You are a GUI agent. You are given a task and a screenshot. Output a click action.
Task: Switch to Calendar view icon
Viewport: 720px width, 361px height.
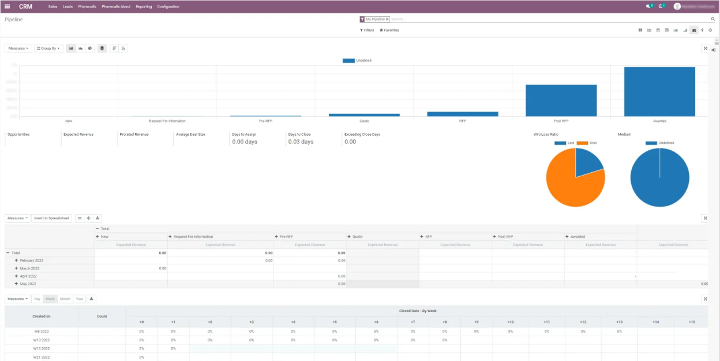[x=658, y=30]
